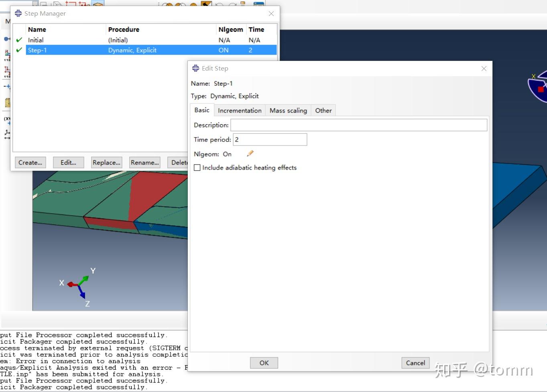Screen dimensions: 547x392
Task: Click the Create button in Step Manager
Action: click(x=30, y=162)
